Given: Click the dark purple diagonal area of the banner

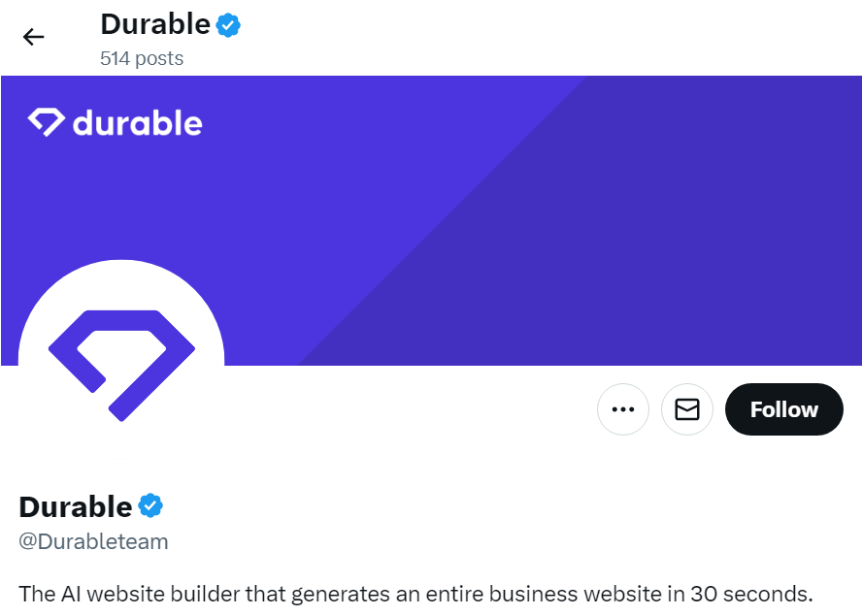Looking at the screenshot, I should (x=680, y=243).
